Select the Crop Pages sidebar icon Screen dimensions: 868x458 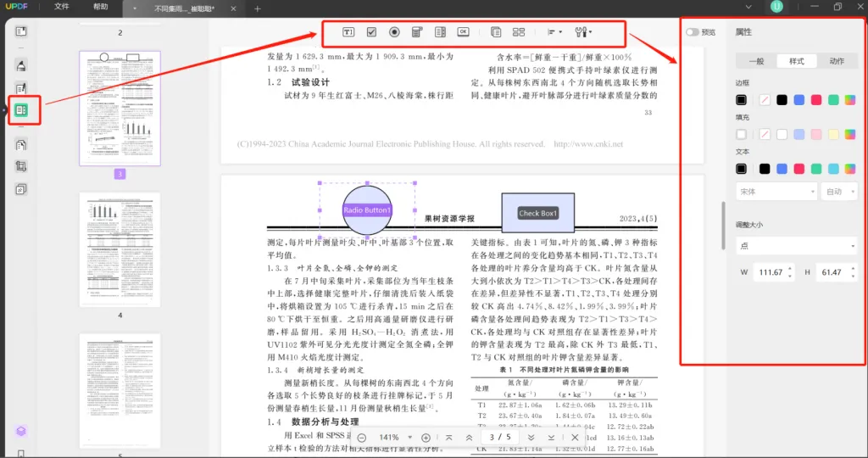21,167
